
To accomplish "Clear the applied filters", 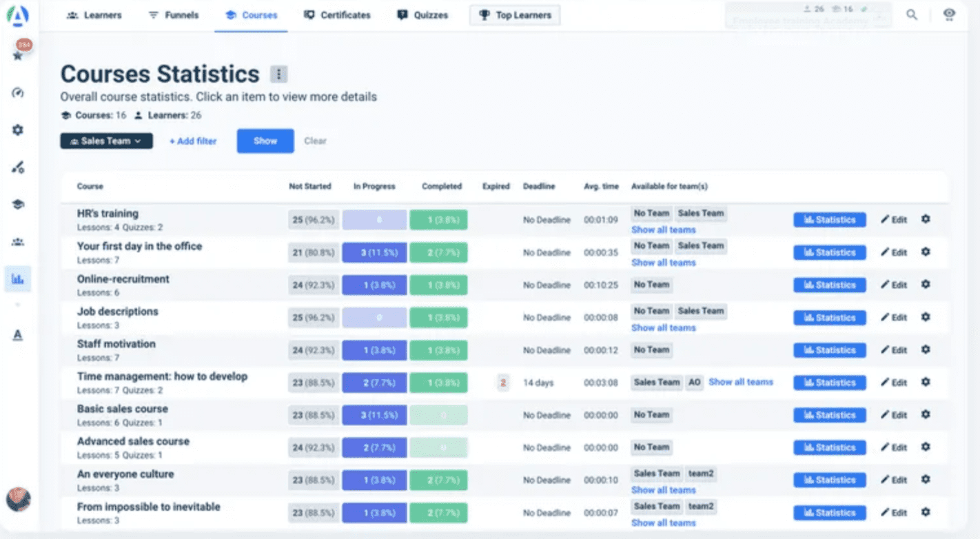I will (315, 141).
